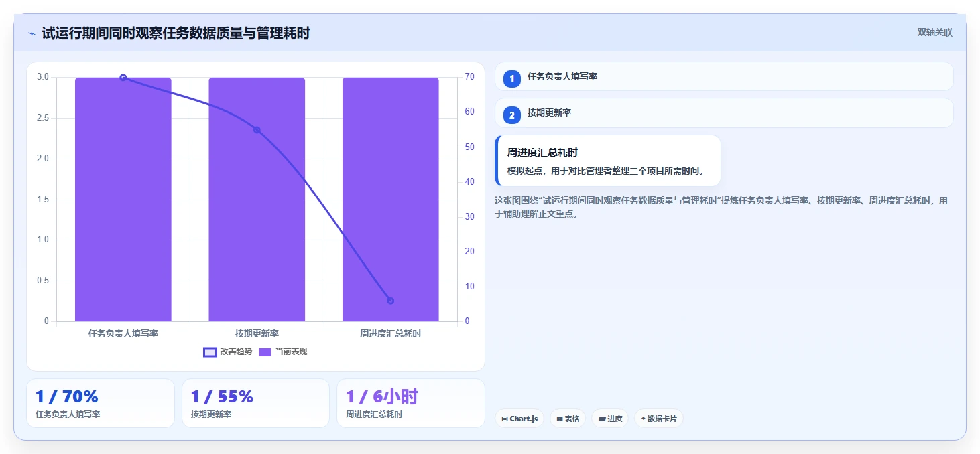The image size is (980, 454).
Task: Open the 按期更新率 list item
Action: [x=724, y=112]
